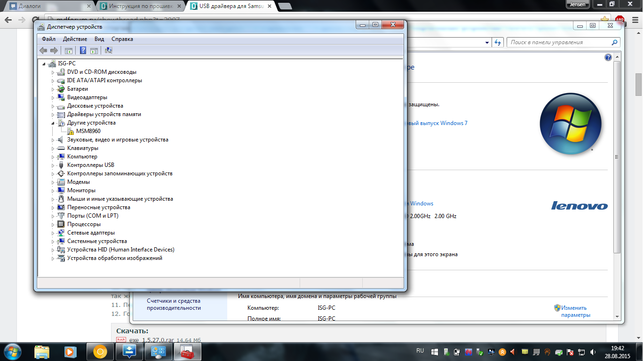Click the Windows Start button
The height and width of the screenshot is (361, 644).
pos(13,351)
